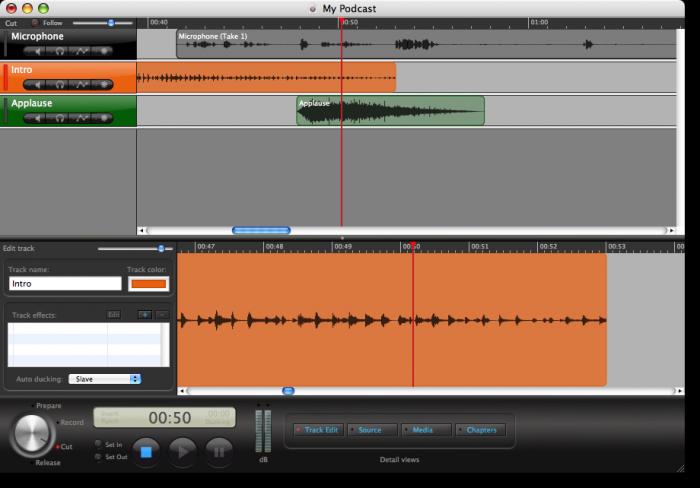Remove a track effect with minus button

click(x=162, y=315)
